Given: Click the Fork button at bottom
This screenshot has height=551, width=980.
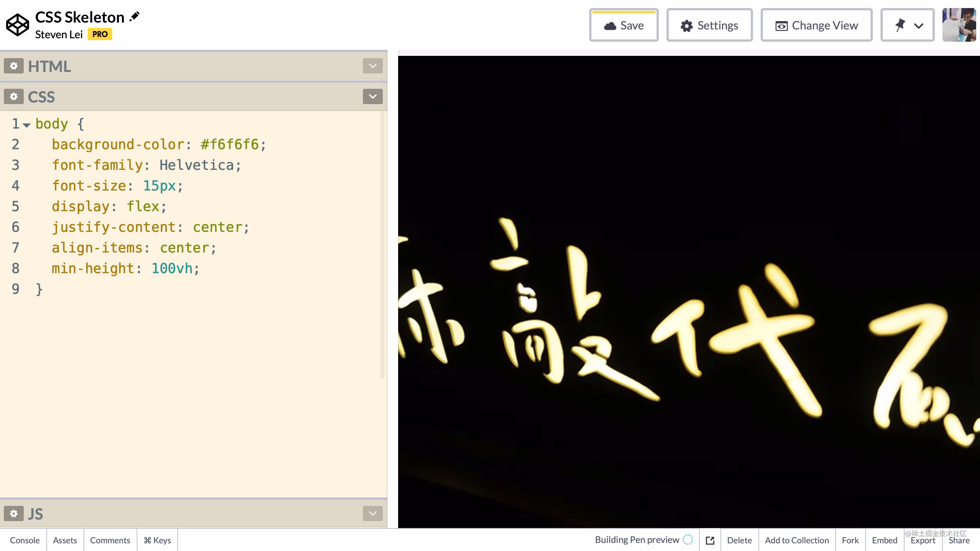Looking at the screenshot, I should [850, 540].
